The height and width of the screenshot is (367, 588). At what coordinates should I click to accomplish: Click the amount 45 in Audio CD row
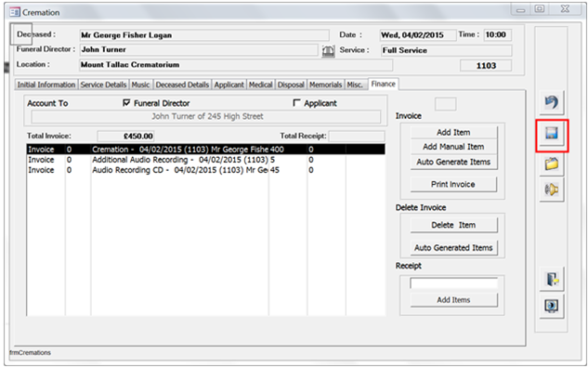275,170
